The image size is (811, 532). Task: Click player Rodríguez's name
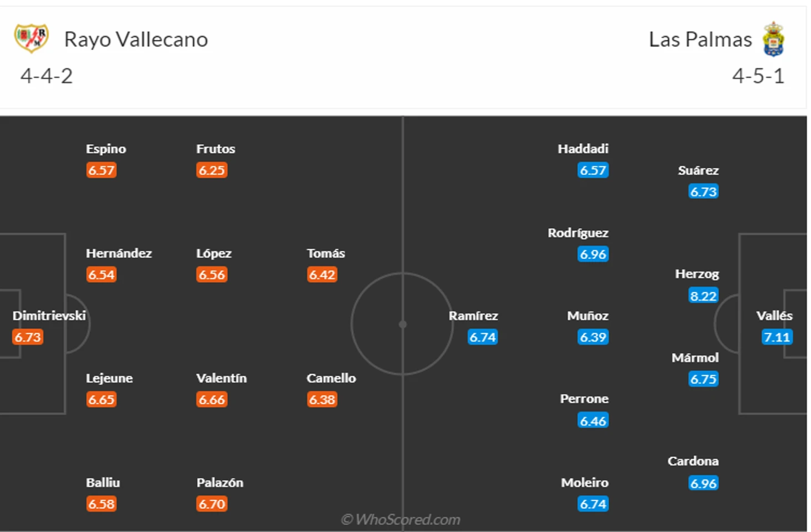(x=578, y=233)
